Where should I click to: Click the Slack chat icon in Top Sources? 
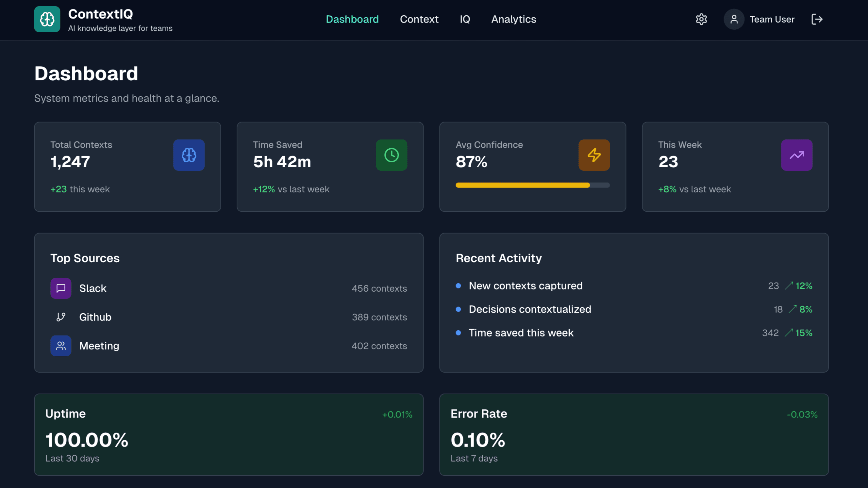(x=61, y=288)
